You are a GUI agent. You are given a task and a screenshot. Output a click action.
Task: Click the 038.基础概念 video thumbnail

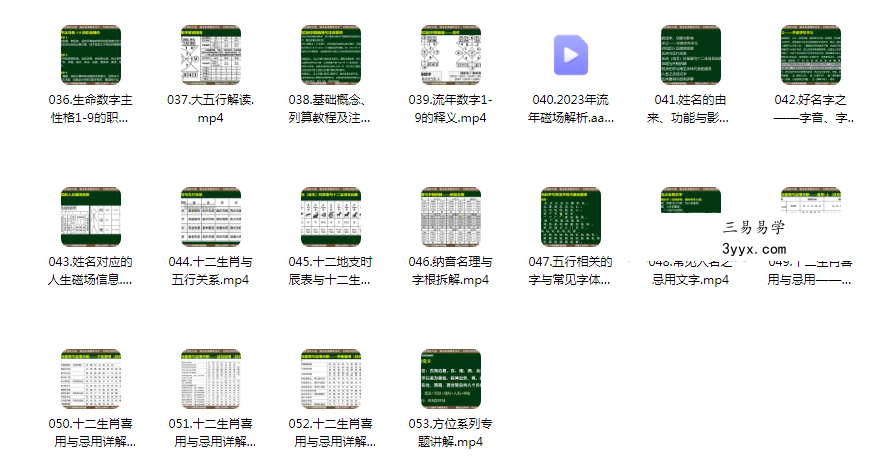(331, 55)
